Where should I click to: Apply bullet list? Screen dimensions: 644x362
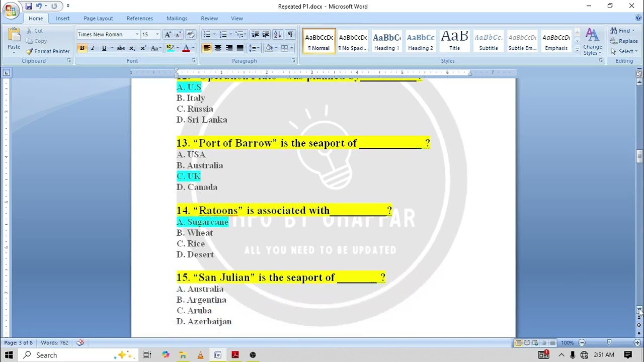[x=207, y=34]
